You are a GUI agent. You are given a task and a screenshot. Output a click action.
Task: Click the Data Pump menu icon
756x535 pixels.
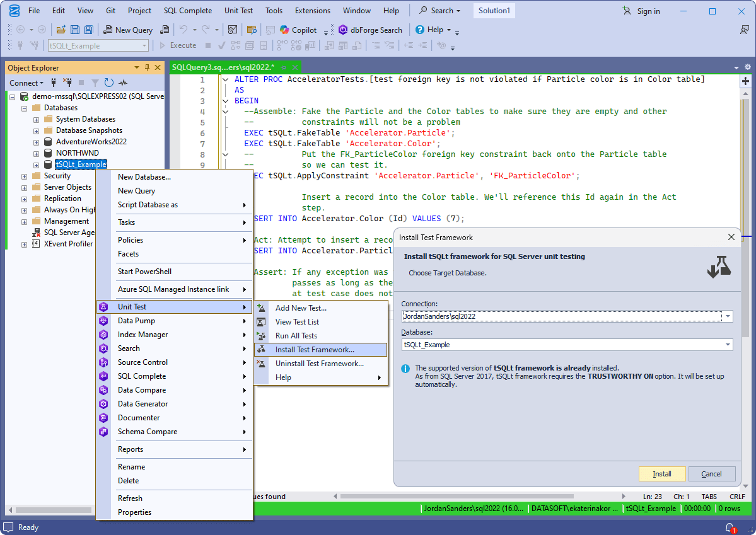click(x=103, y=321)
